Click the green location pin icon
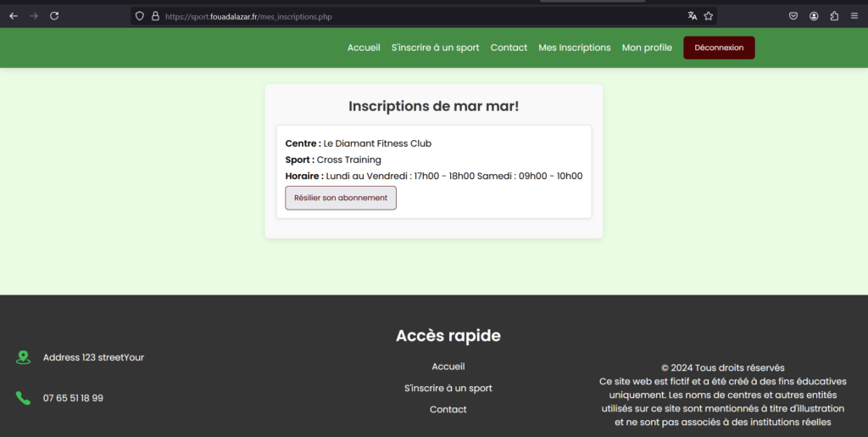Viewport: 868px width, 437px height. [23, 357]
